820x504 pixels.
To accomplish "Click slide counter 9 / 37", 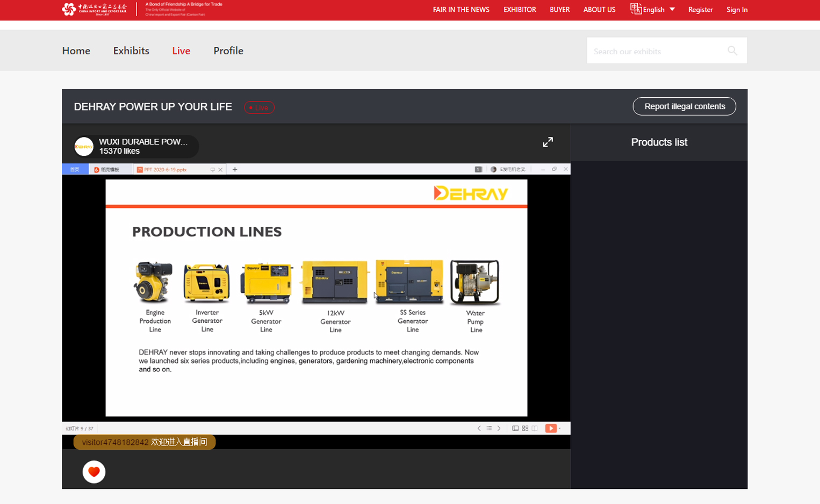I will click(x=80, y=428).
